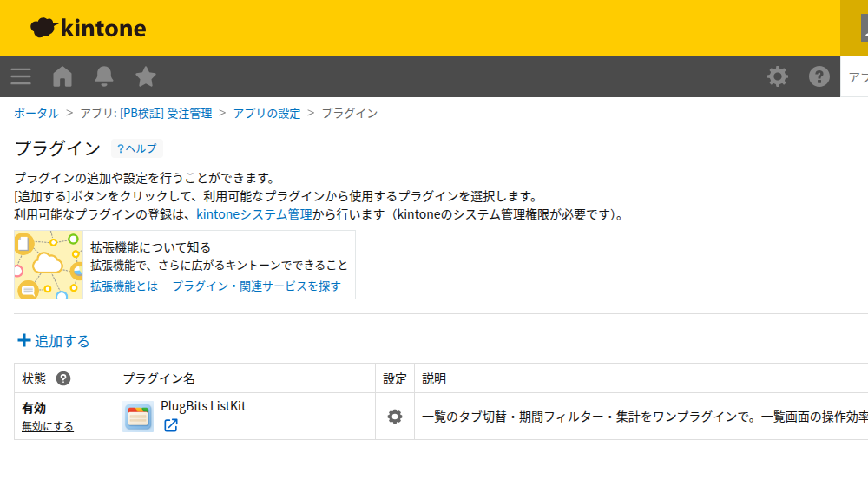This screenshot has height=486, width=868.
Task: Open the hamburger menu
Action: (21, 76)
